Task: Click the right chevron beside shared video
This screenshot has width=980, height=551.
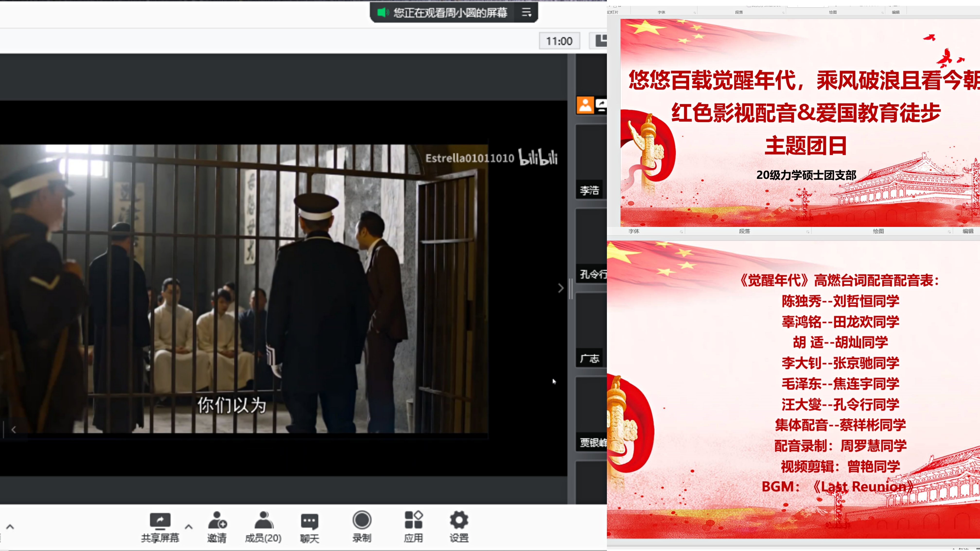Action: [x=560, y=288]
